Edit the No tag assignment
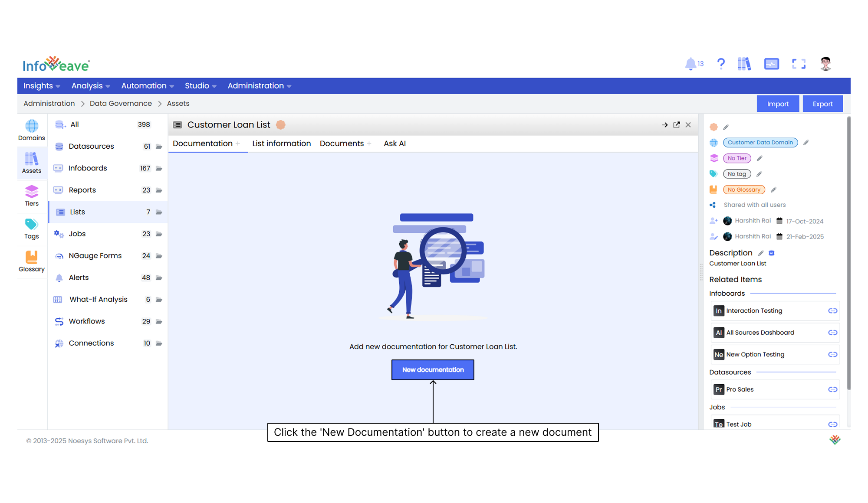Viewport: 868px width, 503px height. point(759,174)
